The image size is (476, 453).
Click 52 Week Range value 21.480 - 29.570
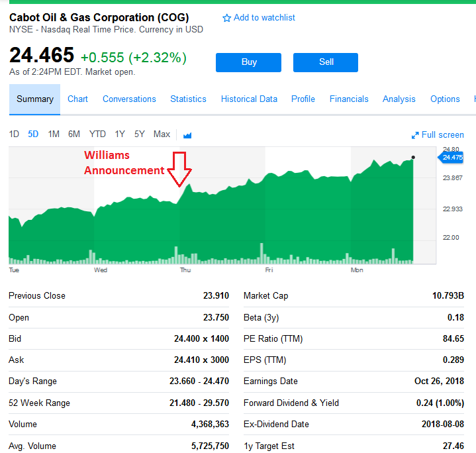[x=199, y=403]
